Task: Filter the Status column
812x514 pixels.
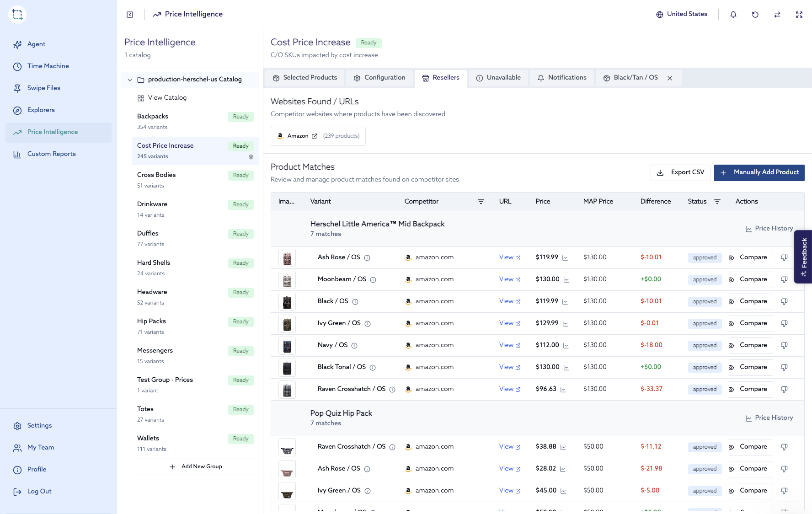Action: (717, 202)
